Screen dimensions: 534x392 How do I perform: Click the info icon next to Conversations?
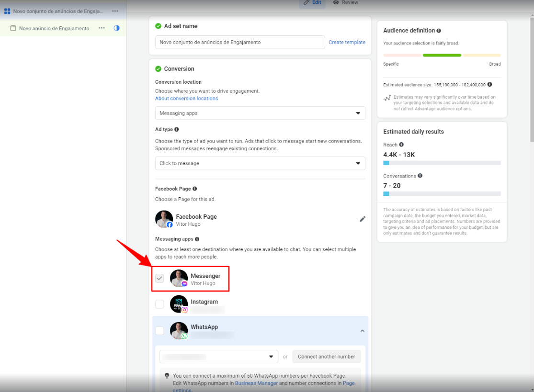[x=420, y=176]
